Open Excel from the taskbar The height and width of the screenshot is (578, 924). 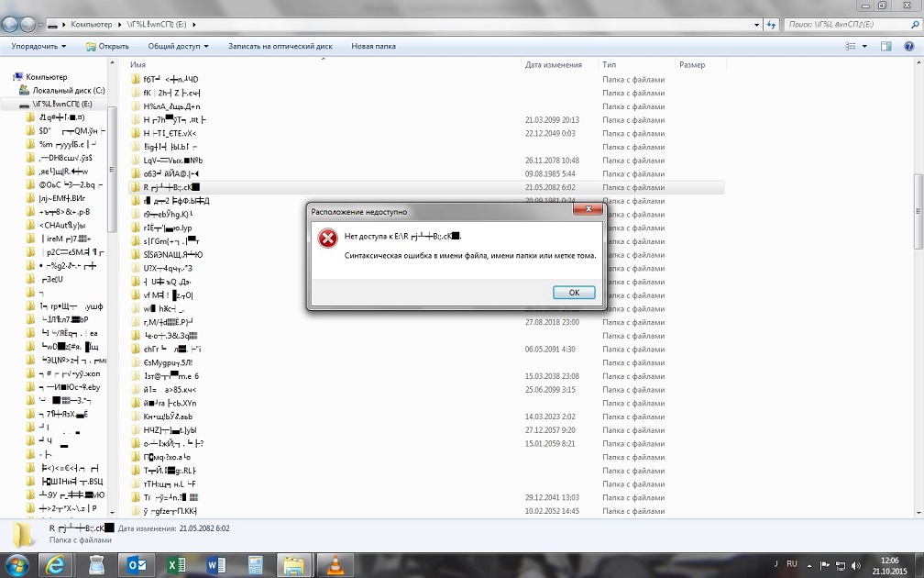click(177, 564)
